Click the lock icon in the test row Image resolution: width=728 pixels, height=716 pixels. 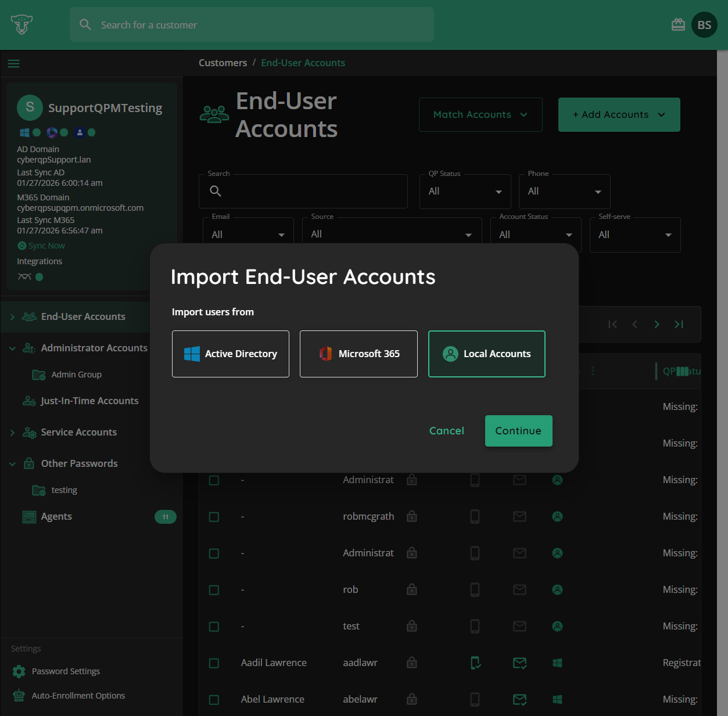point(412,626)
